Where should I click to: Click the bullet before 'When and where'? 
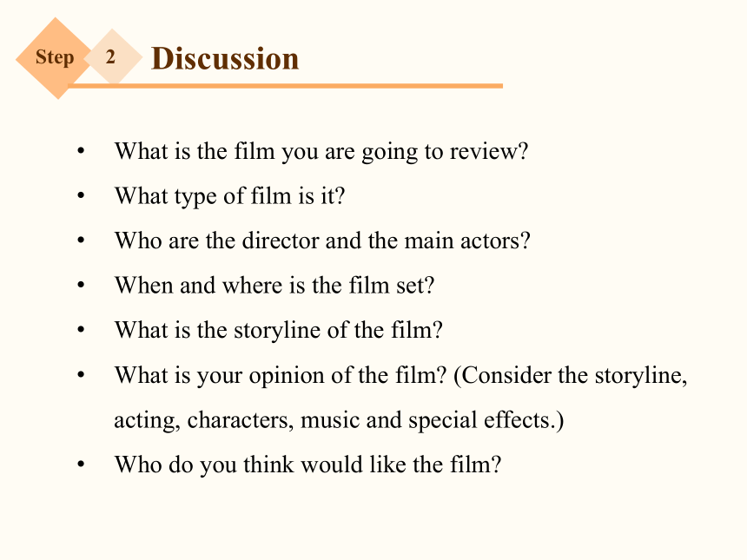tap(81, 286)
